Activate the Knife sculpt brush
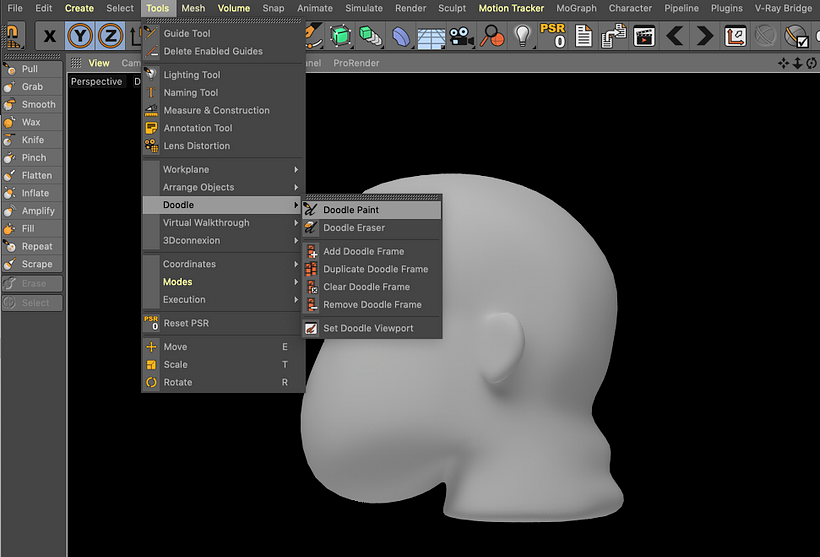The image size is (820, 557). [x=32, y=140]
